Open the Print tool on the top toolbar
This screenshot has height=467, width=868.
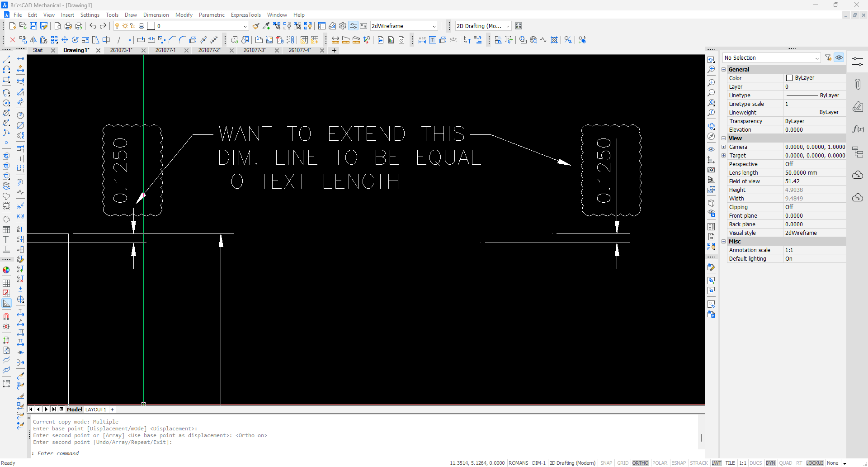pos(68,26)
